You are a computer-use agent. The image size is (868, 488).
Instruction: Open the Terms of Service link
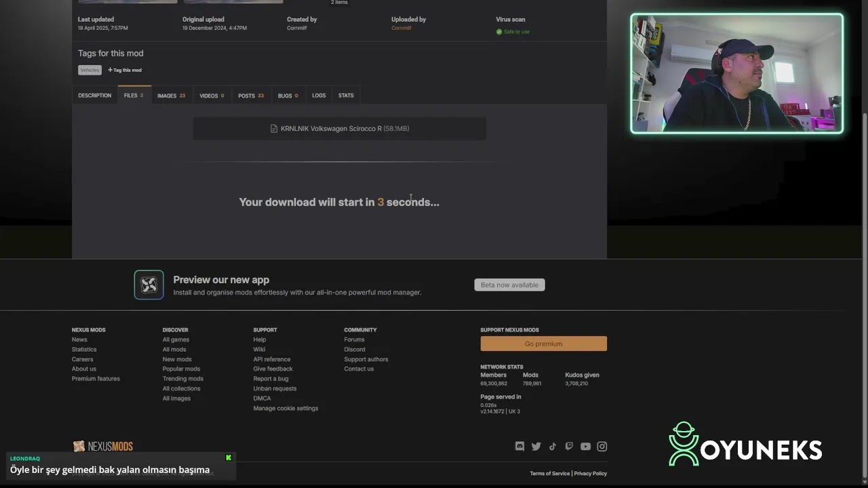click(x=549, y=473)
